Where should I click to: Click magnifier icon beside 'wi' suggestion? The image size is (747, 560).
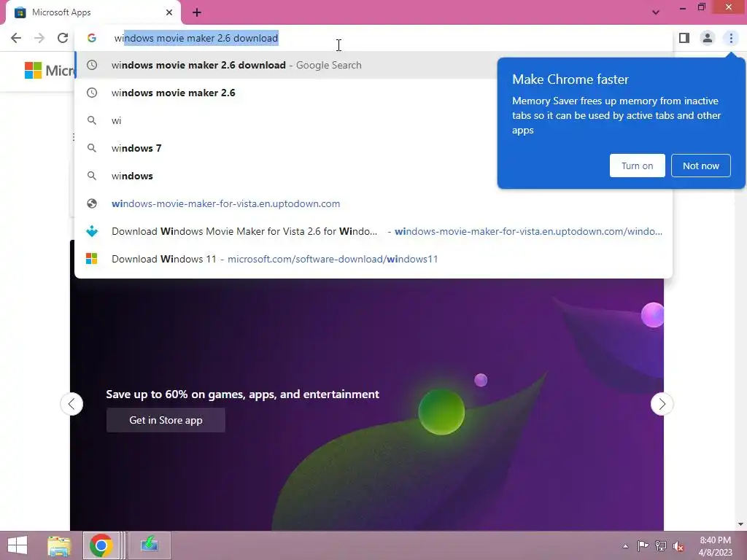tap(92, 120)
